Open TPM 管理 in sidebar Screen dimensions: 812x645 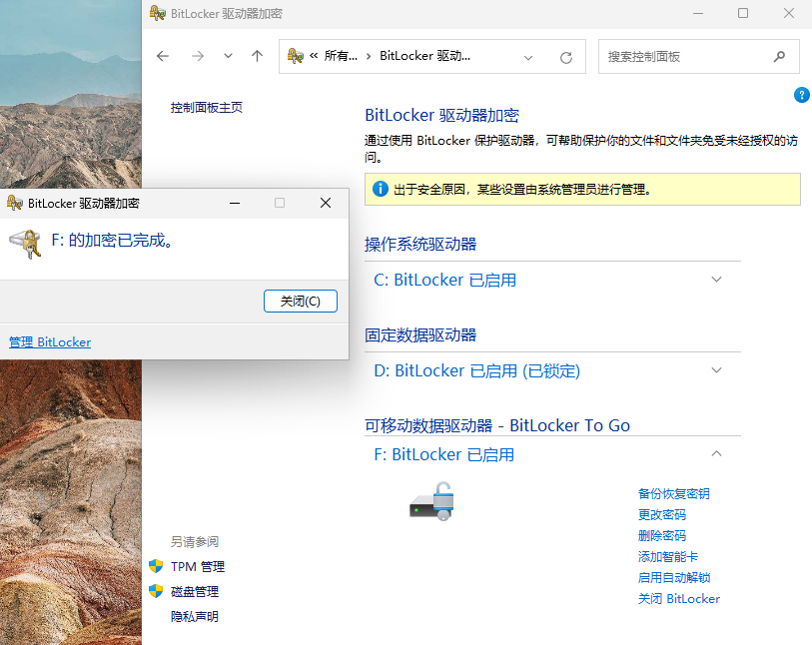197,566
